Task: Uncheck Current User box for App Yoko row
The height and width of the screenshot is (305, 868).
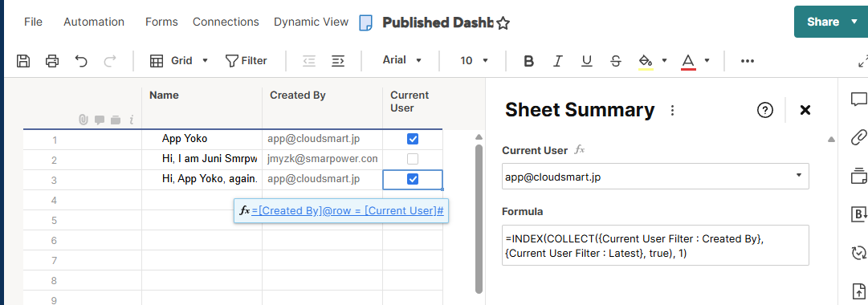Action: 413,139
